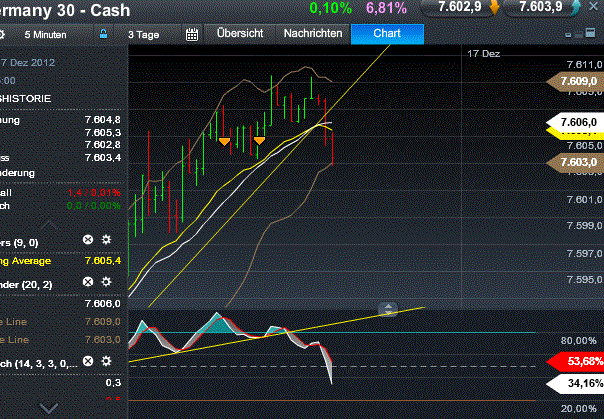This screenshot has width=604, height=419.
Task: Select the red 53,68% stochastic value label
Action: [578, 360]
